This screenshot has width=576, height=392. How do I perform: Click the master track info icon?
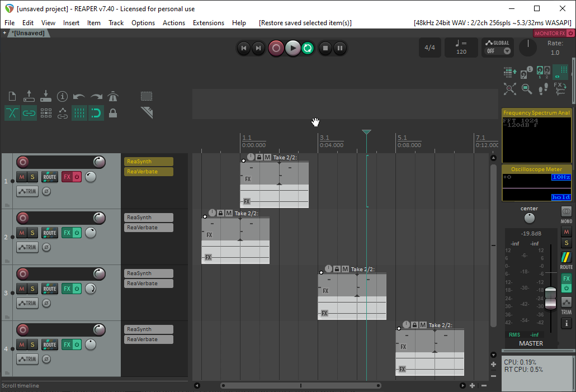coord(566,323)
